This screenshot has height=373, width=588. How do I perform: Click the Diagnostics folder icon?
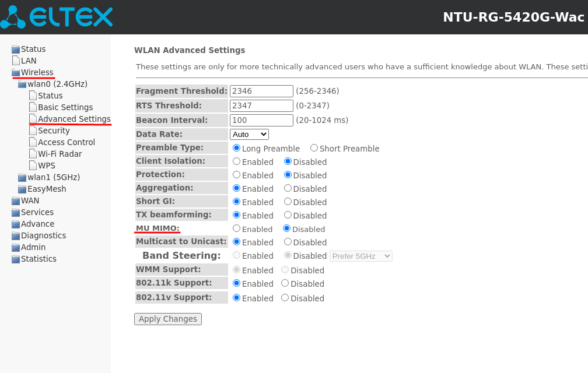coord(16,236)
